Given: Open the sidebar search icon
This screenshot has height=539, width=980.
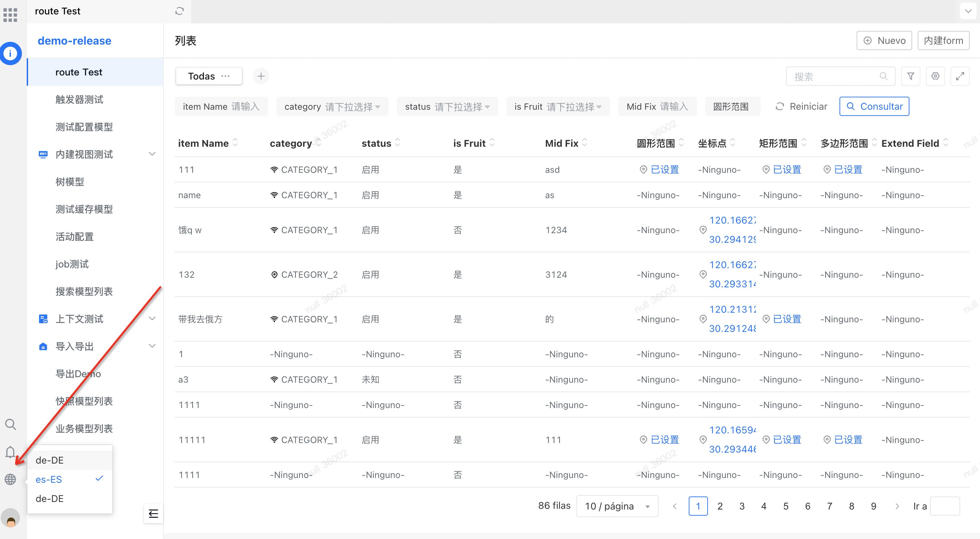Looking at the screenshot, I should (x=10, y=424).
